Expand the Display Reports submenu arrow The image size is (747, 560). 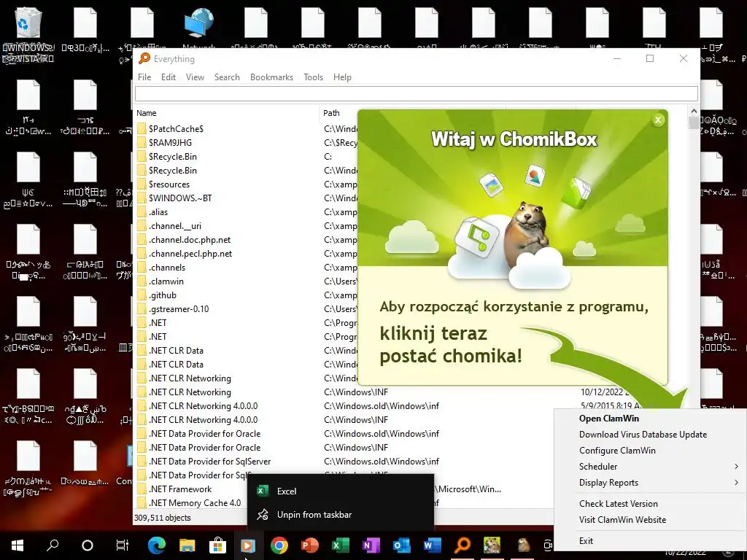(737, 483)
